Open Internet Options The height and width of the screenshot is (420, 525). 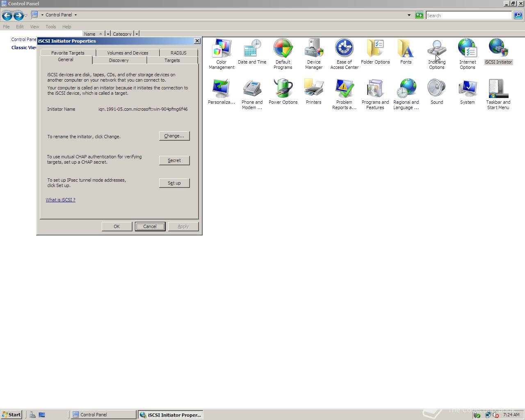(467, 54)
